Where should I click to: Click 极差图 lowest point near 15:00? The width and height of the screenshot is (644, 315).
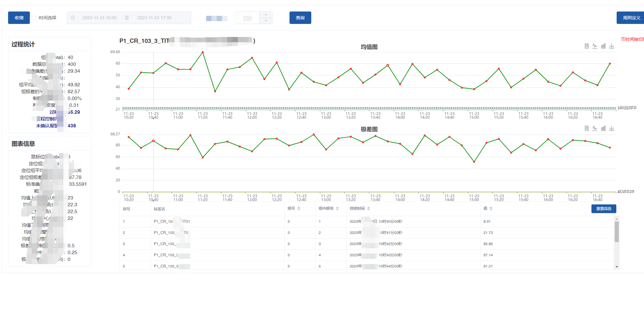tap(474, 162)
